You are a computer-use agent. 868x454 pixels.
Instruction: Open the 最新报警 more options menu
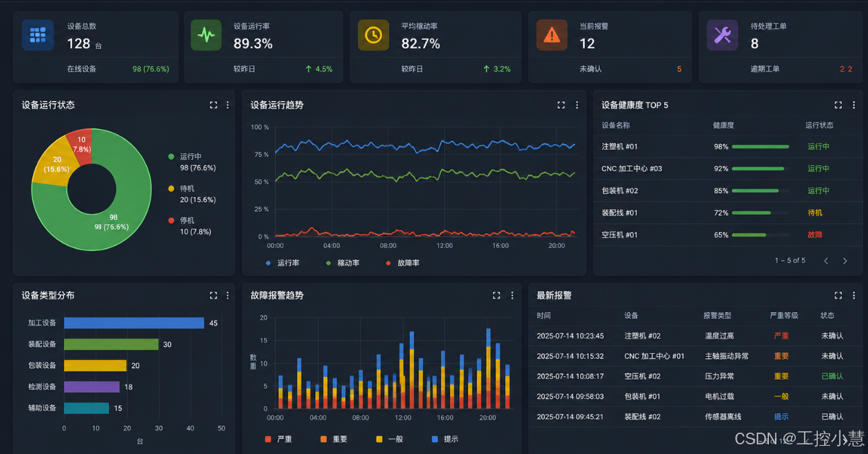tap(854, 295)
